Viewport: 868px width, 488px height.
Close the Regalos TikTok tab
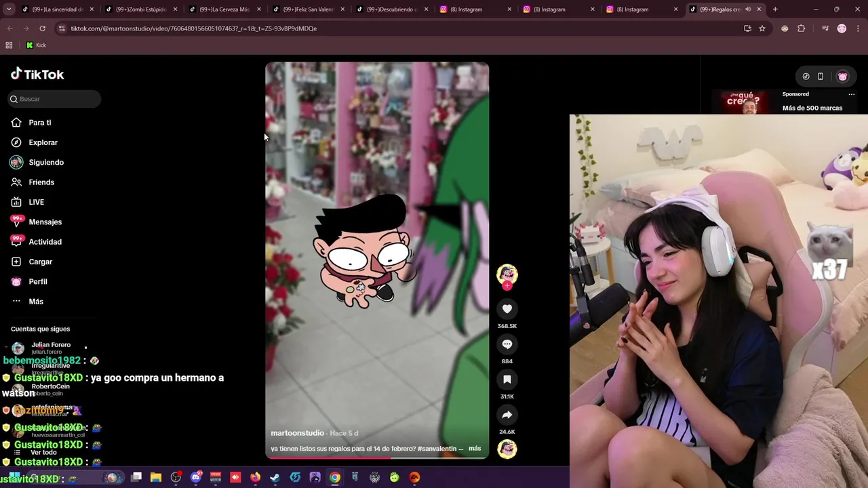click(x=759, y=9)
